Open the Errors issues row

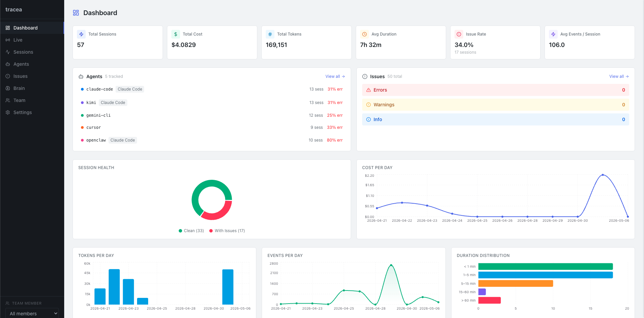(x=496, y=90)
